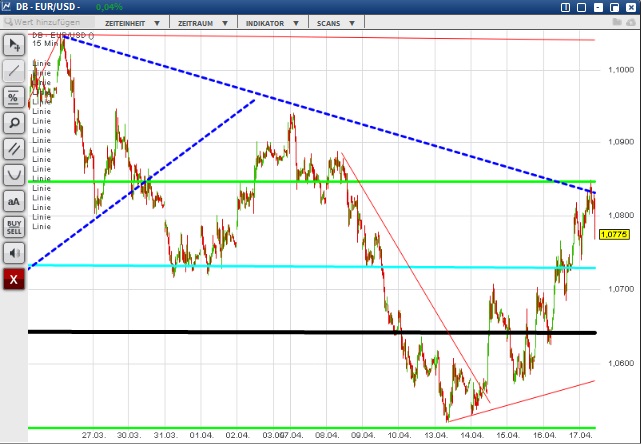Select the line drawing tool

[14, 71]
